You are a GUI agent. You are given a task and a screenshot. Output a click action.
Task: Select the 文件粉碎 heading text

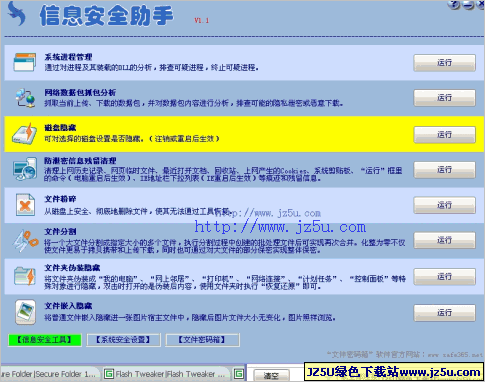pos(60,199)
